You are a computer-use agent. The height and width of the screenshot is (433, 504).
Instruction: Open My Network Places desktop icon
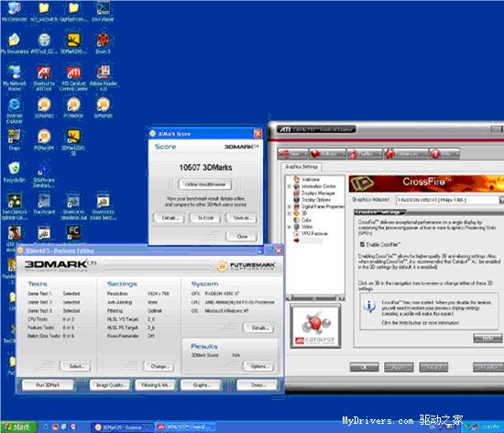[14, 78]
